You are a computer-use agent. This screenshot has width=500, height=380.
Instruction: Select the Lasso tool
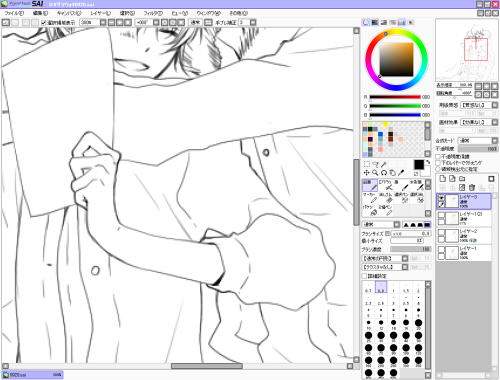tap(375, 164)
